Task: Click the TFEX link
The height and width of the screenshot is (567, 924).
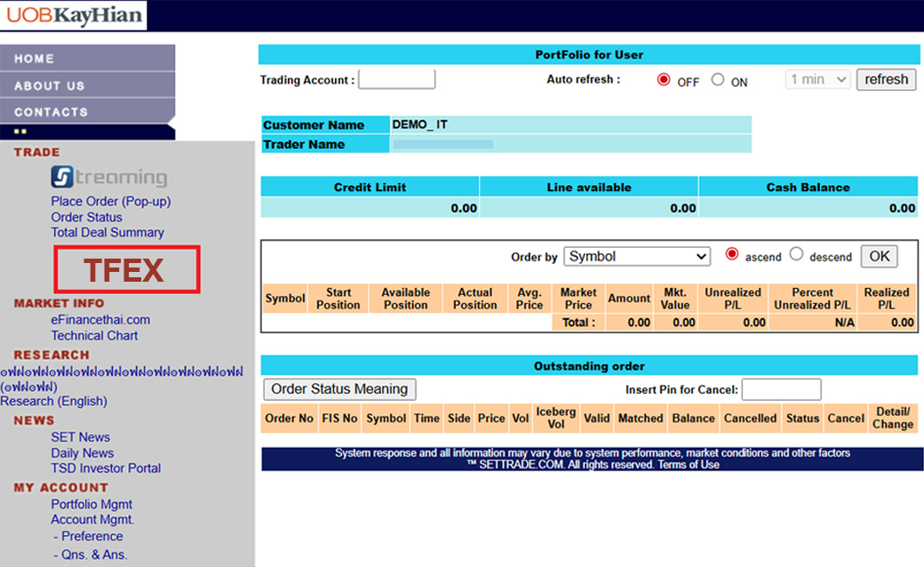Action: pos(127,270)
